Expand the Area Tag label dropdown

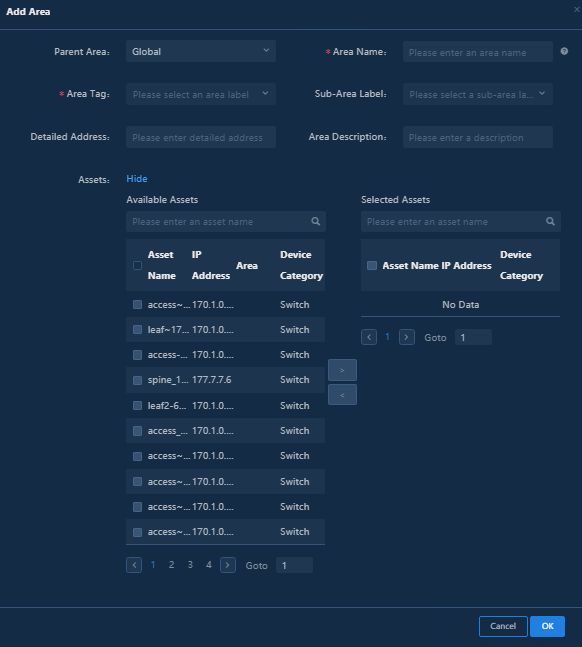click(x=201, y=94)
